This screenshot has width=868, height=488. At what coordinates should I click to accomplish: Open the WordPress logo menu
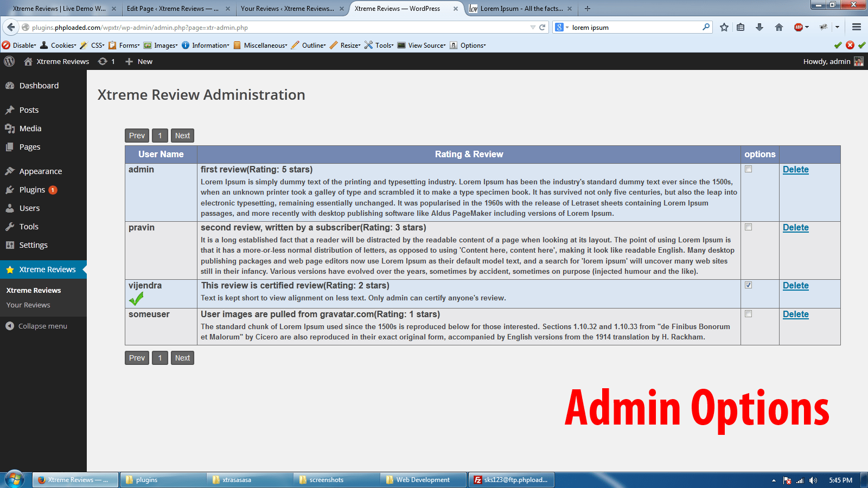[x=9, y=61]
